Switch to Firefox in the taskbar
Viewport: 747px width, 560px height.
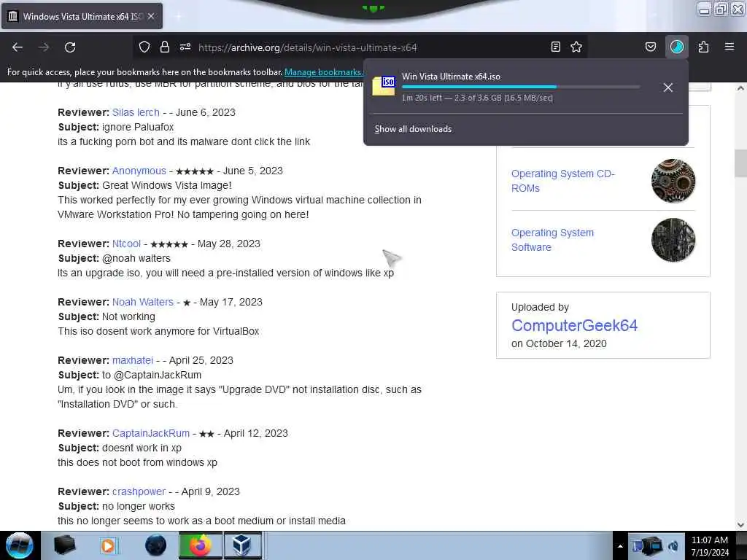pyautogui.click(x=200, y=545)
